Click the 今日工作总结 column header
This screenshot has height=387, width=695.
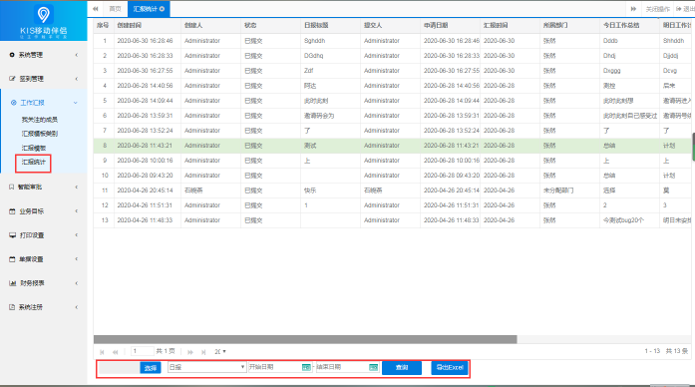pyautogui.click(x=621, y=26)
